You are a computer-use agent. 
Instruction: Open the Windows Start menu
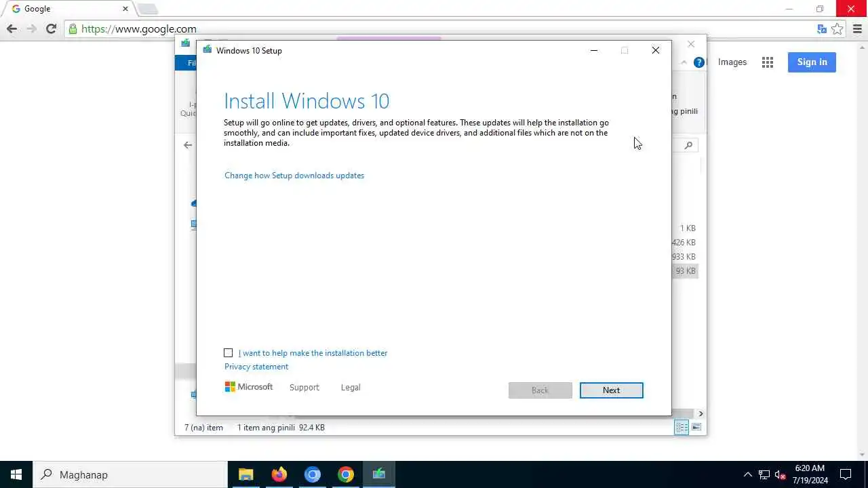pos(16,474)
